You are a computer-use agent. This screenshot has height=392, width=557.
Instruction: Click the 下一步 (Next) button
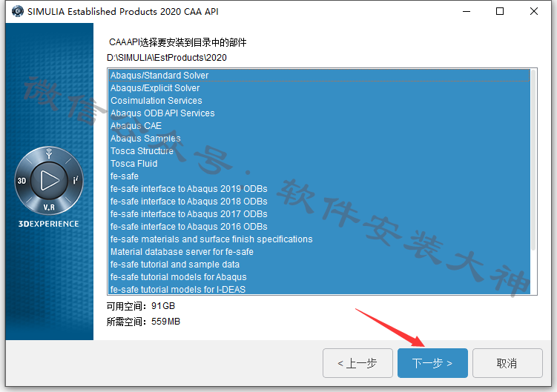(432, 363)
